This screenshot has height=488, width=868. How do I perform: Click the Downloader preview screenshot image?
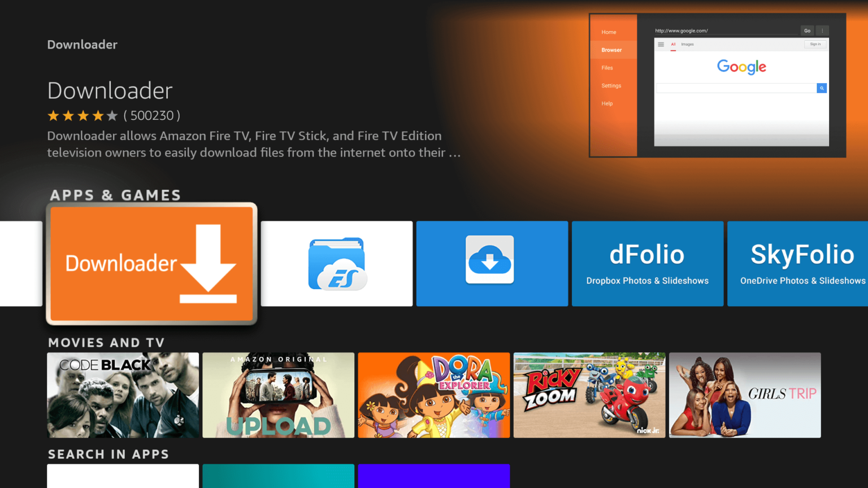pos(717,85)
